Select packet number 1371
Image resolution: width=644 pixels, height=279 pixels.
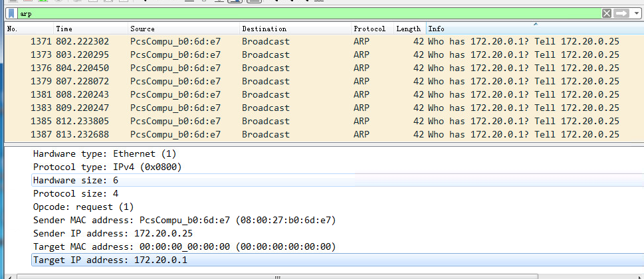point(324,41)
